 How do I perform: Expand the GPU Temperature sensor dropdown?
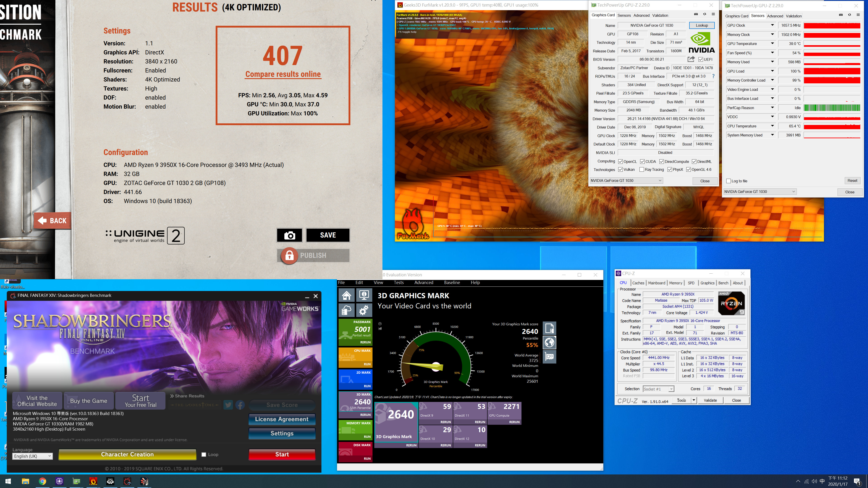[772, 43]
